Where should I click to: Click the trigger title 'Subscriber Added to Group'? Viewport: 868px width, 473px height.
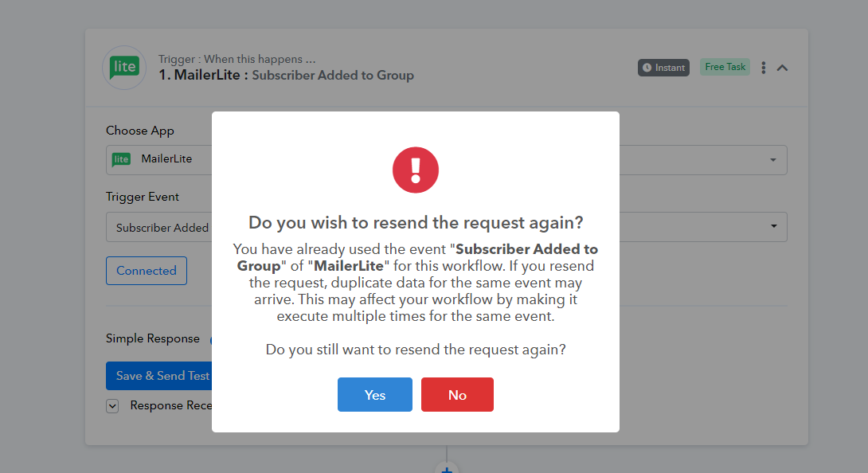tap(333, 76)
